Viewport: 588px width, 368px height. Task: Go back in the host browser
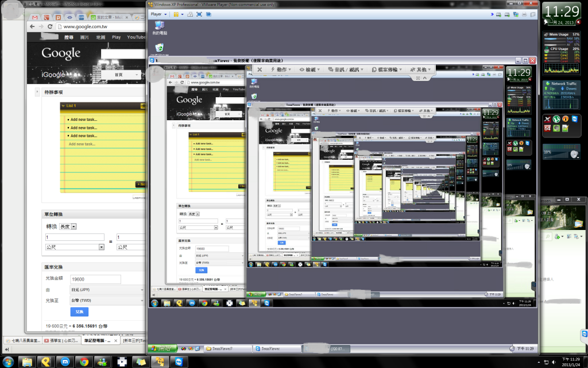click(32, 26)
